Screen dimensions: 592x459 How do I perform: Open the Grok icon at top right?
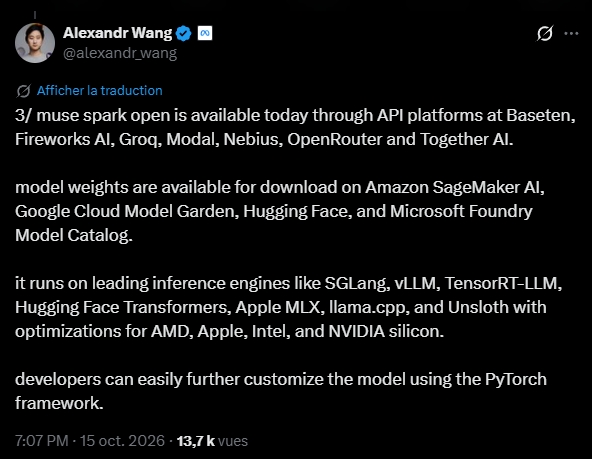point(545,34)
